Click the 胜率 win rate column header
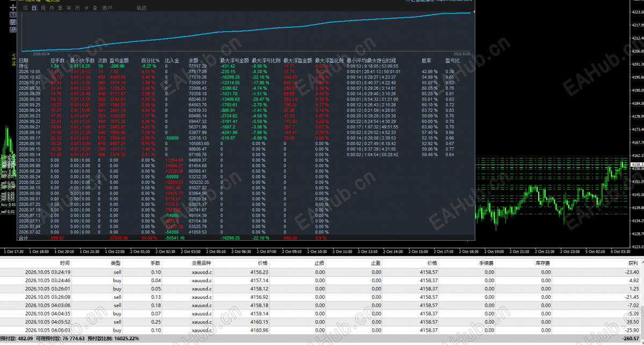 [x=426, y=60]
